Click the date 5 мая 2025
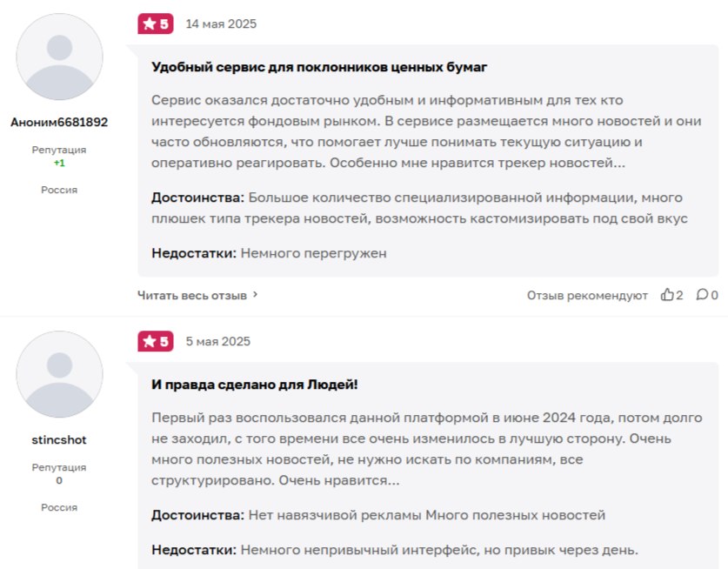 coord(217,341)
